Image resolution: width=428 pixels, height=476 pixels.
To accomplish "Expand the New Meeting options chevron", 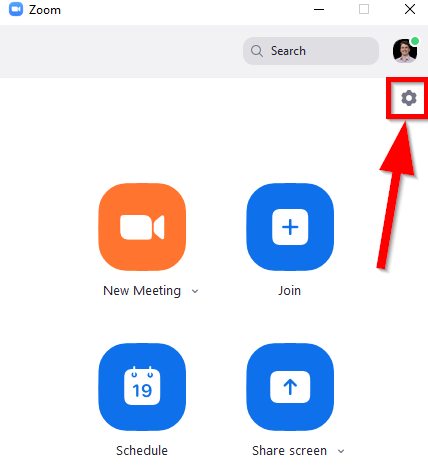I will click(x=195, y=291).
